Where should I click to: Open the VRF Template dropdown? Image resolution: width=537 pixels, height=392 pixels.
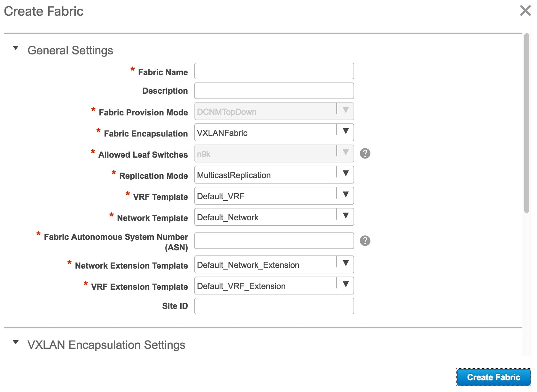(346, 196)
